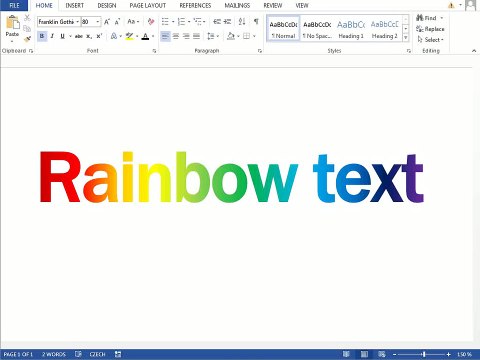Image resolution: width=480 pixels, height=360 pixels.
Task: Apply the Heading 1 style
Action: (x=351, y=29)
